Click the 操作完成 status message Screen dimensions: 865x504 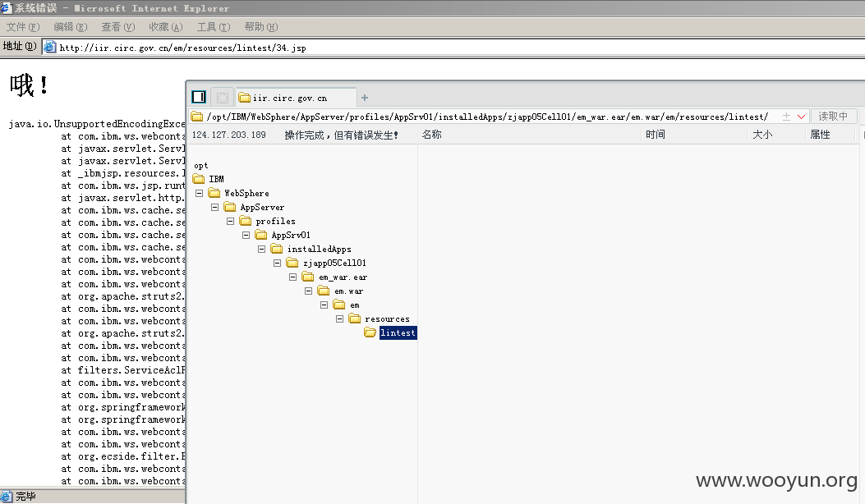tap(341, 135)
